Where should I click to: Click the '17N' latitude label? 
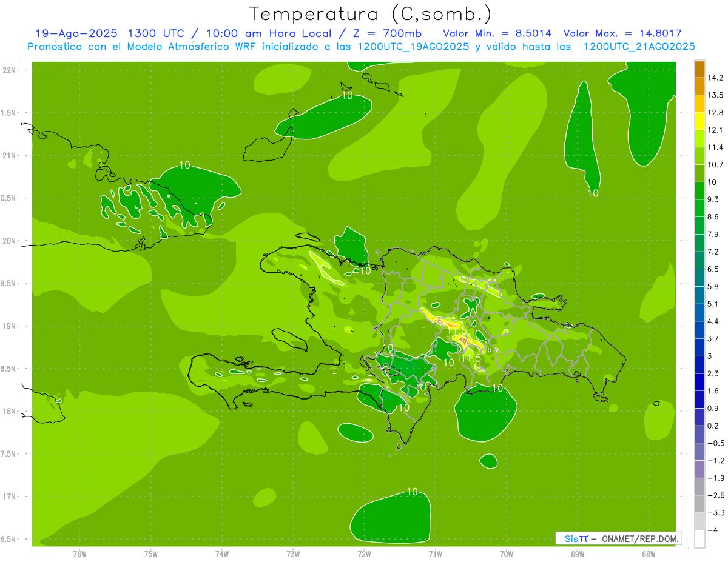pos(9,497)
